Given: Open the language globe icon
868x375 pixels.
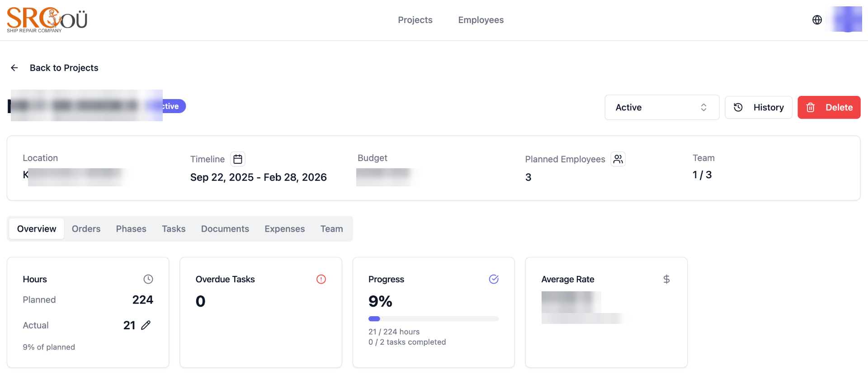Looking at the screenshot, I should click(x=817, y=20).
